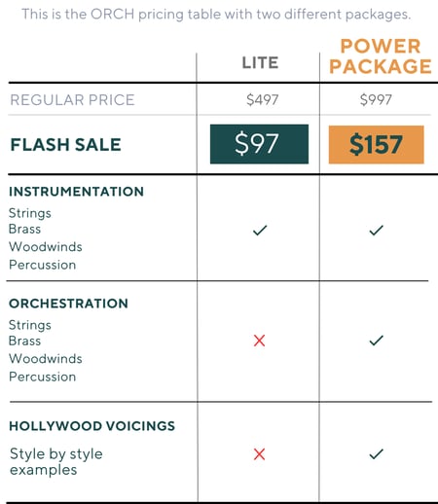
Task: Click Percussion under Instrumentation
Action: [43, 265]
